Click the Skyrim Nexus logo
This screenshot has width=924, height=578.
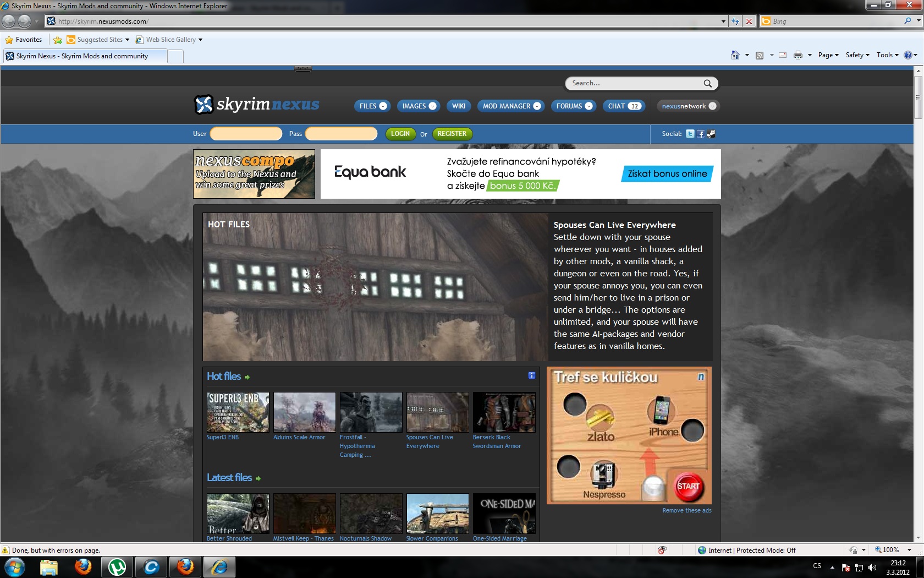click(257, 104)
